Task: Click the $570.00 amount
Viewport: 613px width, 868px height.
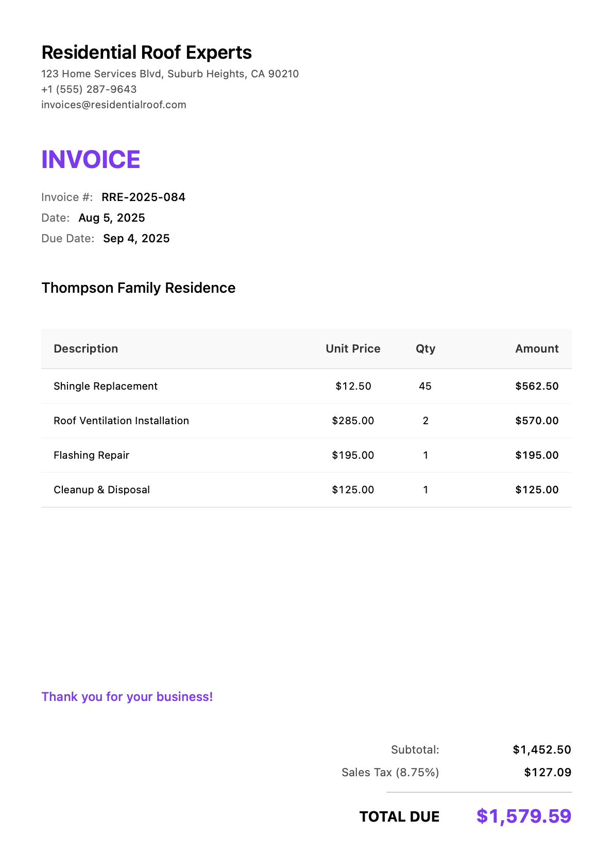Action: (537, 421)
